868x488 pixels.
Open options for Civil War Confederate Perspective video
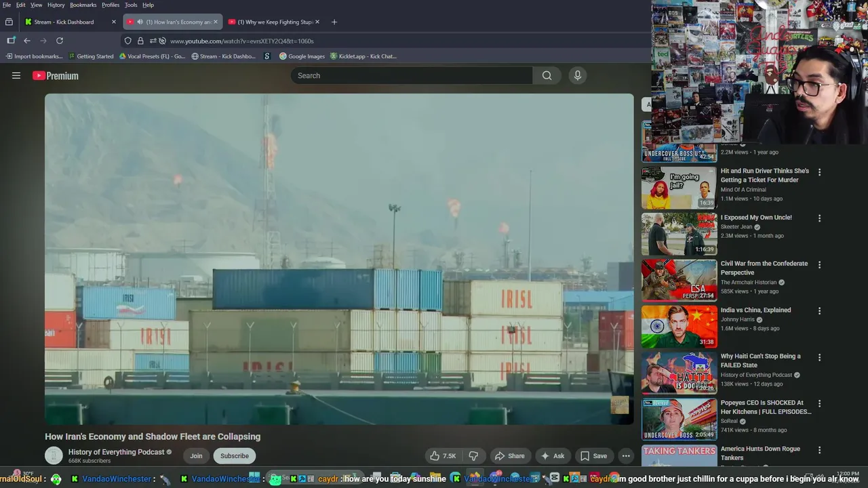[819, 264]
